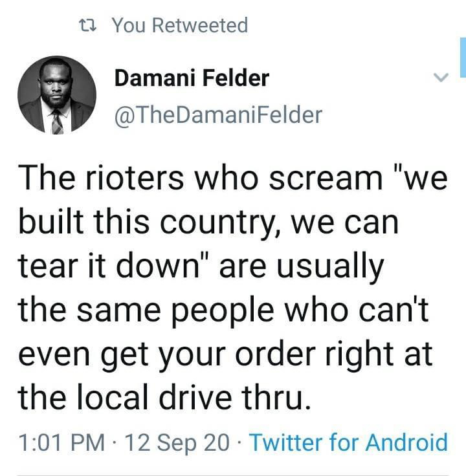Screen dimensions: 466x476
Task: Select the phrase 'tear it down' in the tweet
Action: (x=109, y=266)
